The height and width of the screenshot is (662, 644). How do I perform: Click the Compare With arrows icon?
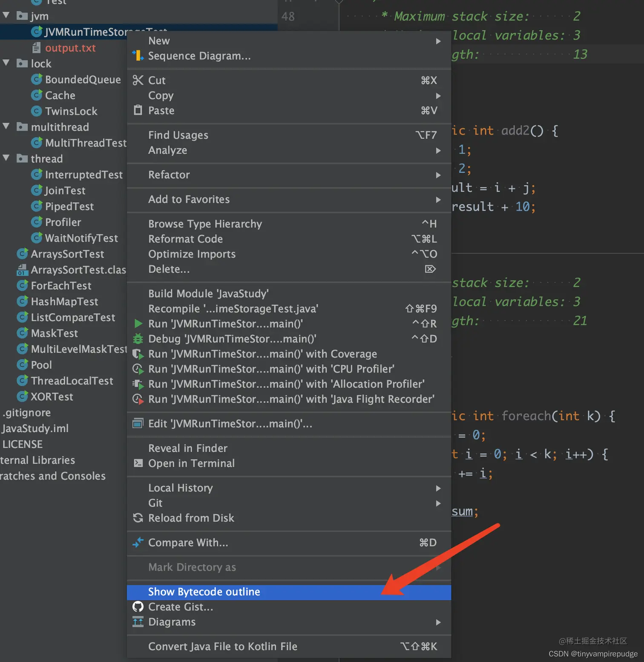pos(138,542)
